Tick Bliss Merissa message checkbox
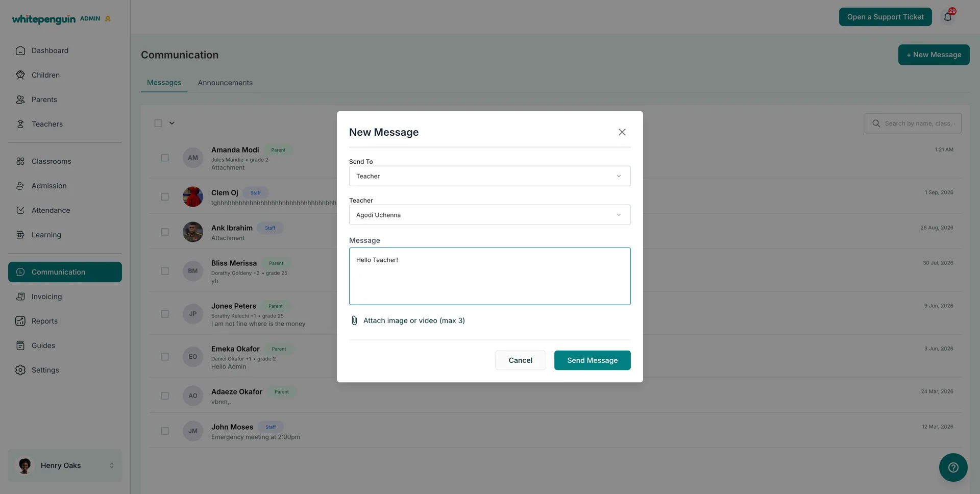The image size is (980, 494). click(165, 271)
